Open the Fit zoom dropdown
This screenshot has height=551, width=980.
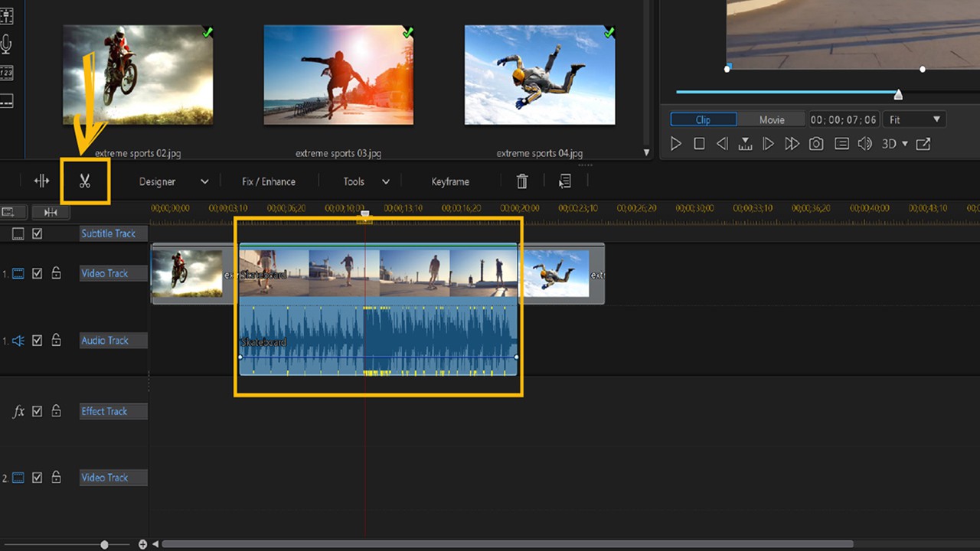(x=914, y=120)
